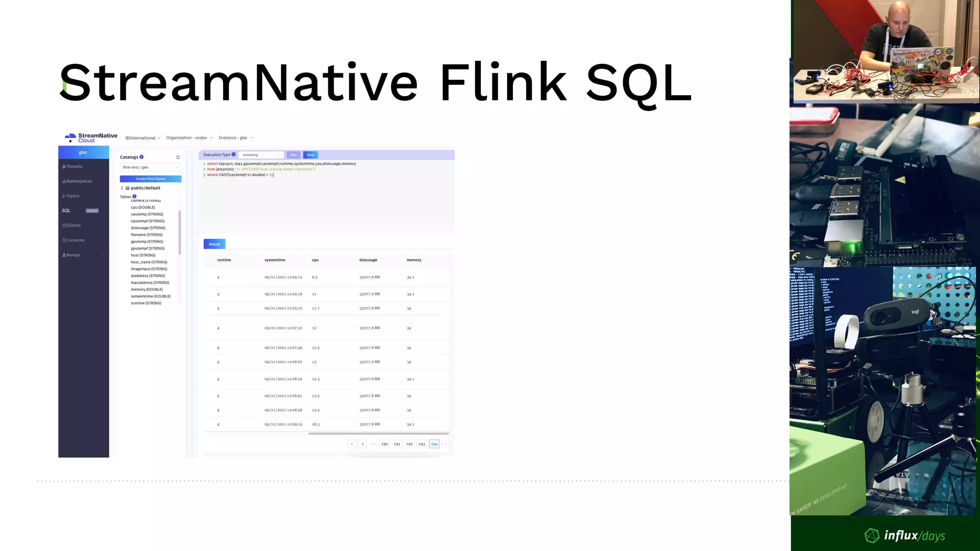Open the streaming execution type dropdown
This screenshot has width=980, height=551.
(261, 155)
